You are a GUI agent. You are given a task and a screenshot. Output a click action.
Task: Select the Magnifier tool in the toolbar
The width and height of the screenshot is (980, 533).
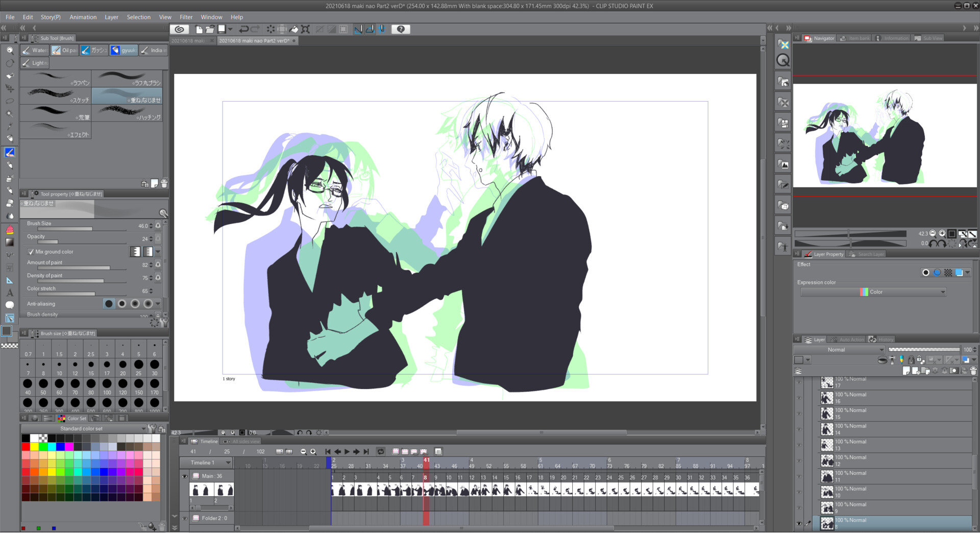pos(9,50)
